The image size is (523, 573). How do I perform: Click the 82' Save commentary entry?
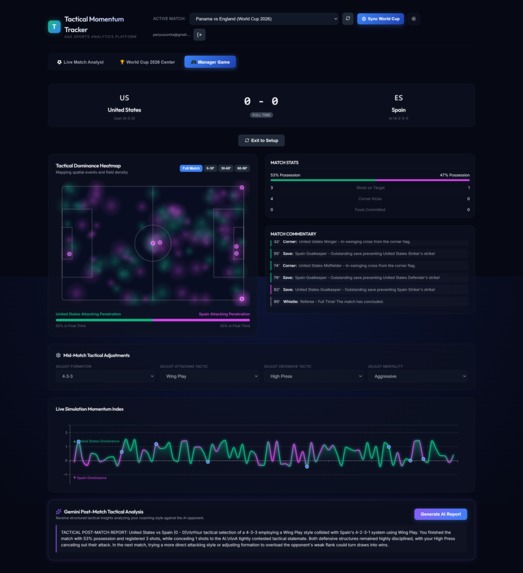tap(369, 289)
